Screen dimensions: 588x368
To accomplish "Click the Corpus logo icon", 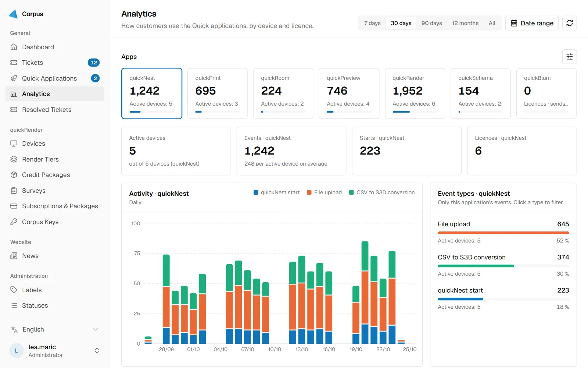I will [14, 14].
